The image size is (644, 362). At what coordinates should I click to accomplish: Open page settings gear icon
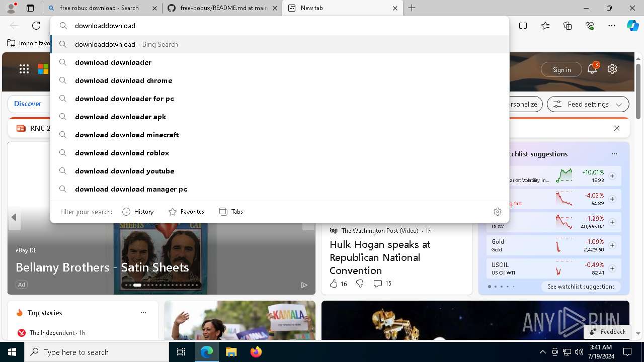612,69
